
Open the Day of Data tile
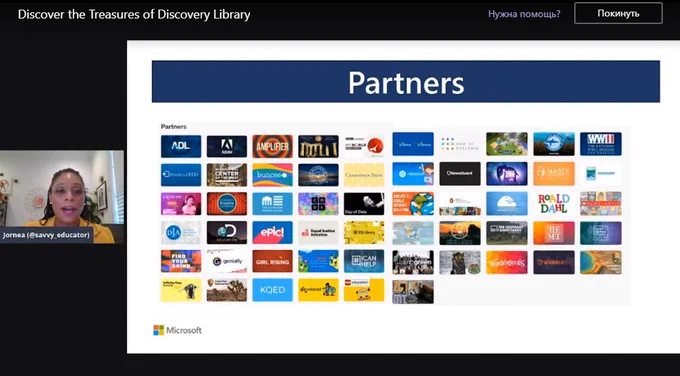pos(364,204)
